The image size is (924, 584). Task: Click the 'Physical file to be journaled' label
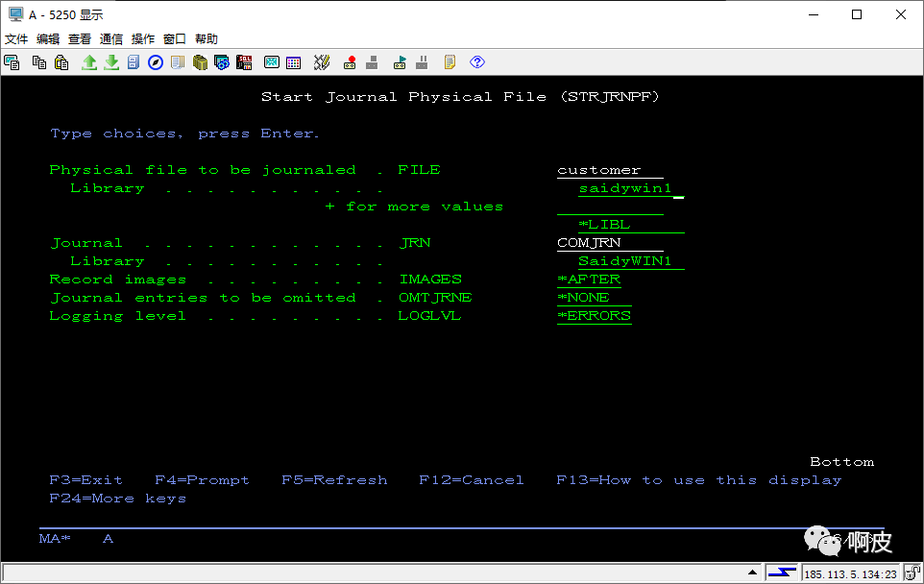pyautogui.click(x=203, y=170)
